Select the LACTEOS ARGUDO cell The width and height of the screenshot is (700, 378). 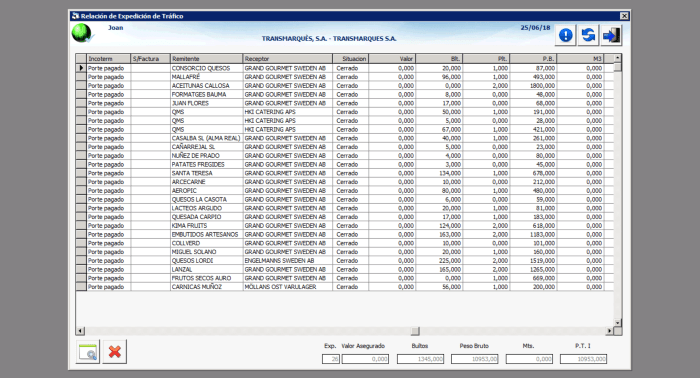point(207,208)
